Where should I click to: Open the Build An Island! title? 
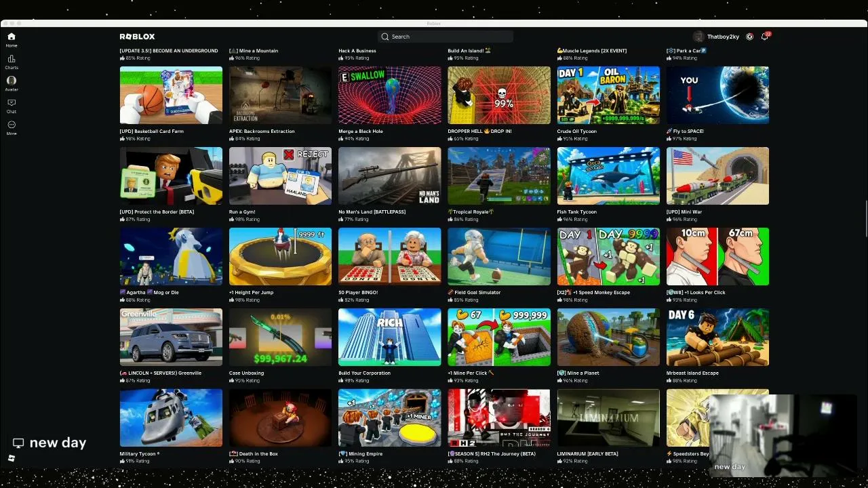point(469,51)
